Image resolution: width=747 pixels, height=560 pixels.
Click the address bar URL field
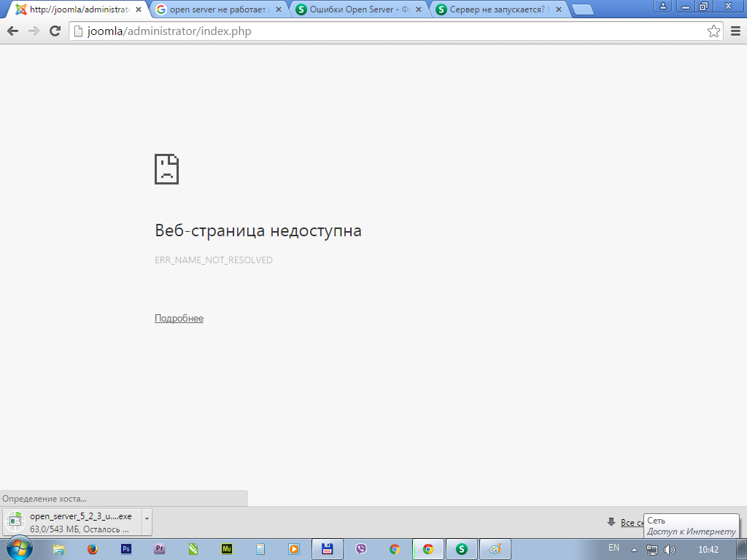click(387, 31)
